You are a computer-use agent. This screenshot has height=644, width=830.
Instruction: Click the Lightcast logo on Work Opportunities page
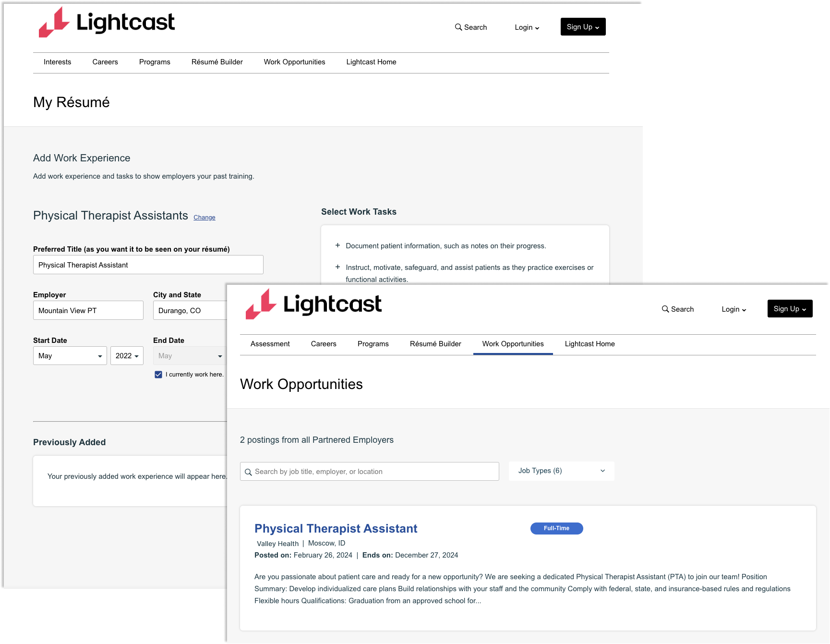(x=313, y=304)
